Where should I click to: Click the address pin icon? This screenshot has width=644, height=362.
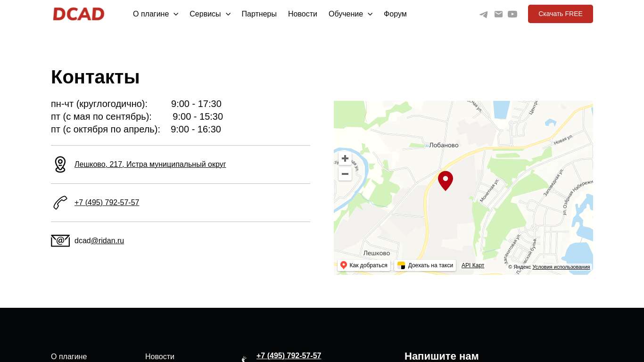click(x=60, y=165)
